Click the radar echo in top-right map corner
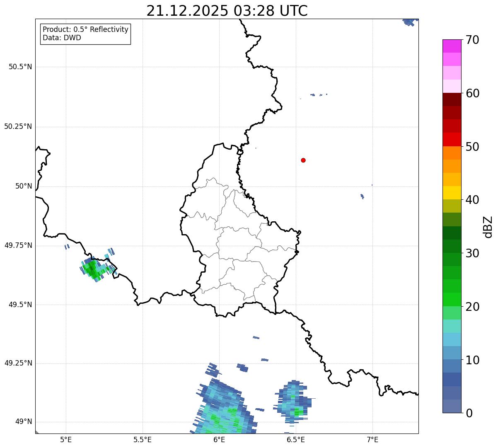Viewport: 498px width, 448px height. (x=410, y=22)
